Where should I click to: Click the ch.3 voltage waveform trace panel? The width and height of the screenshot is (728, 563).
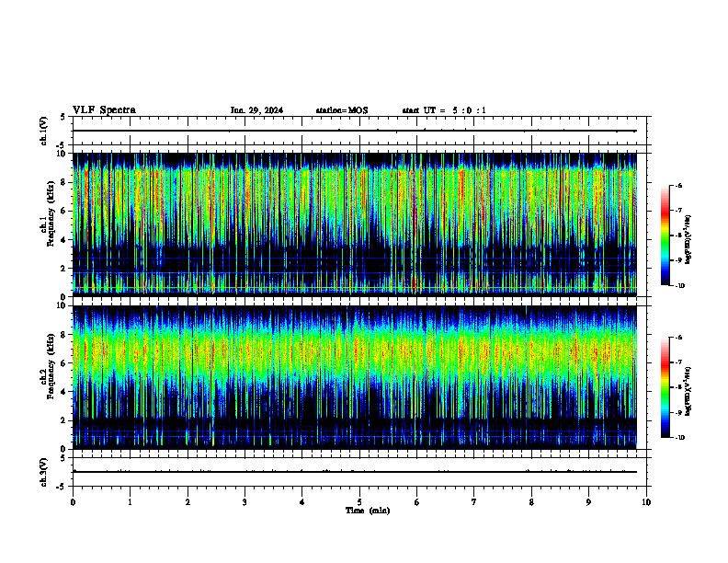(359, 472)
